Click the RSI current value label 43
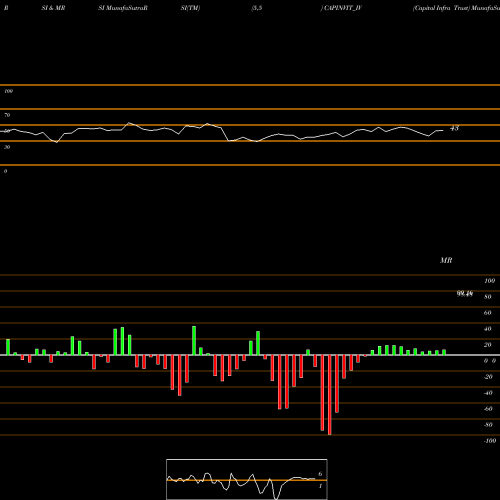 454,128
